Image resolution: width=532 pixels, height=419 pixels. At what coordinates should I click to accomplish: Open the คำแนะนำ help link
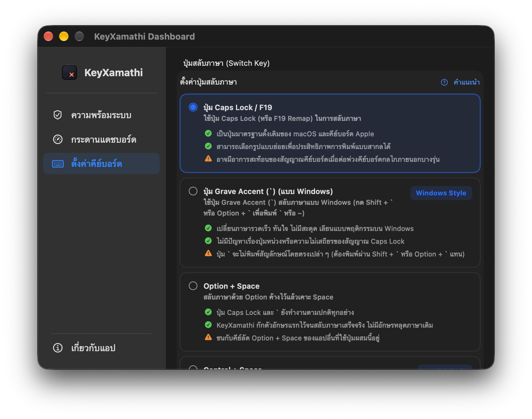(x=460, y=82)
